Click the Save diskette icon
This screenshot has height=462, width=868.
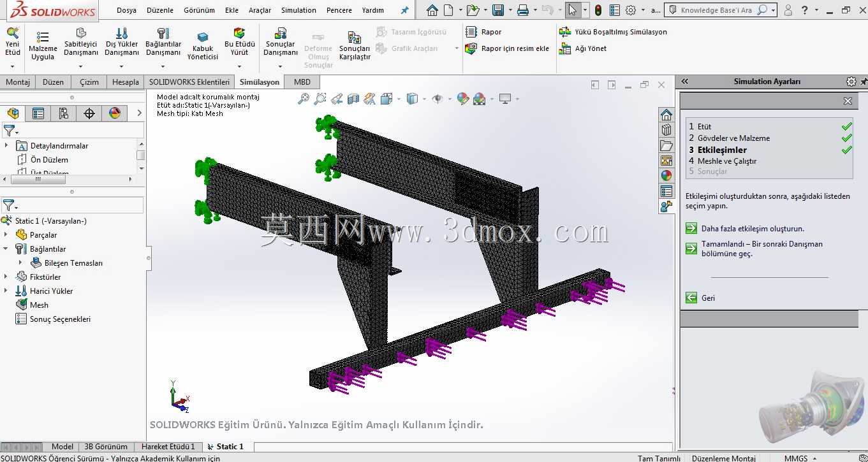click(497, 10)
